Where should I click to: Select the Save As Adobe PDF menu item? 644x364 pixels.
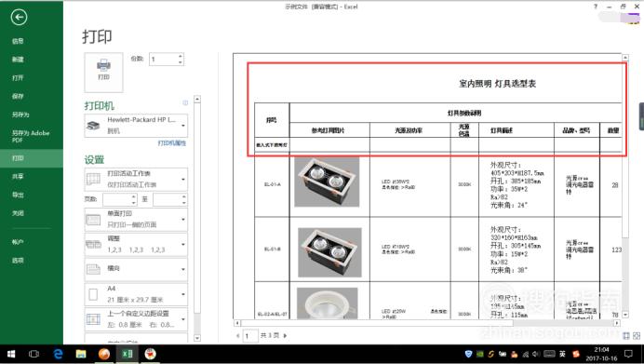point(31,137)
